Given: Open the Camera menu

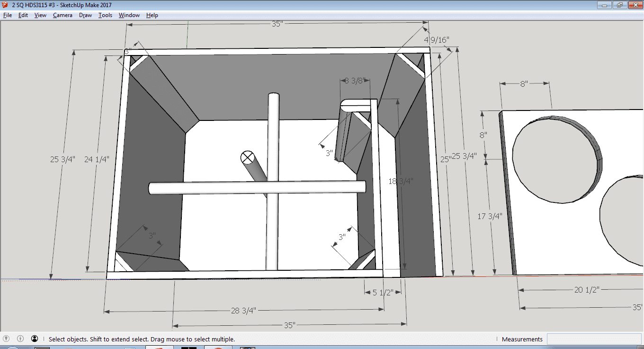Looking at the screenshot, I should (63, 15).
